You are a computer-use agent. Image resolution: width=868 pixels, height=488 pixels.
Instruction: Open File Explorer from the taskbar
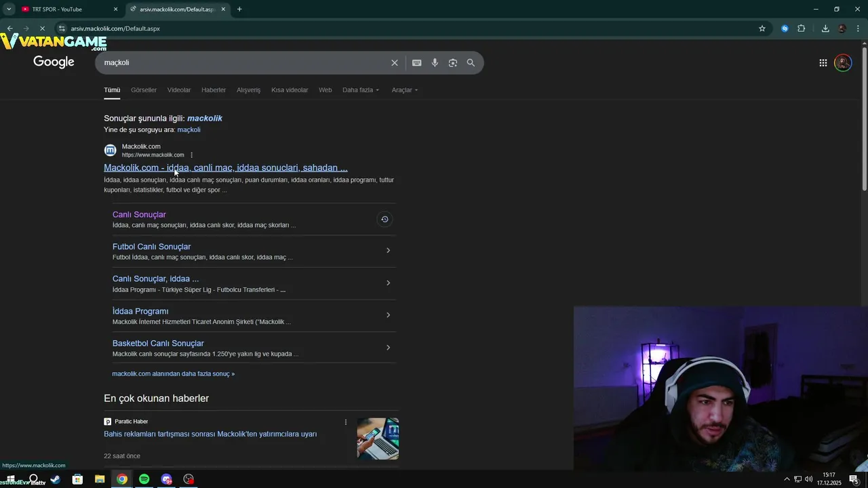click(x=100, y=479)
